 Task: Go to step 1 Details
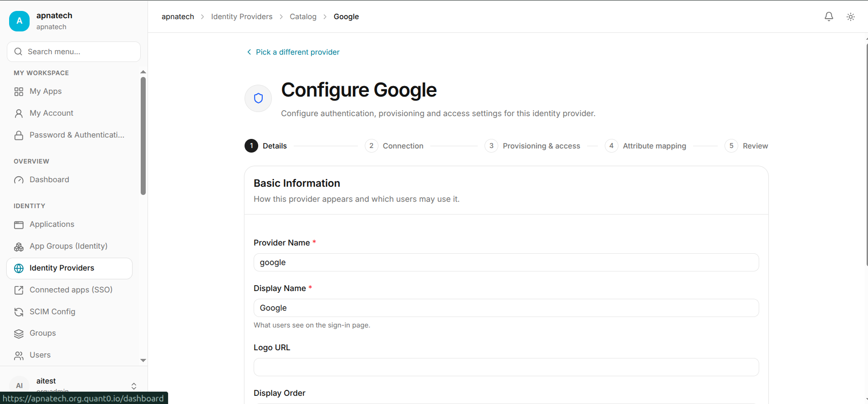coord(266,146)
